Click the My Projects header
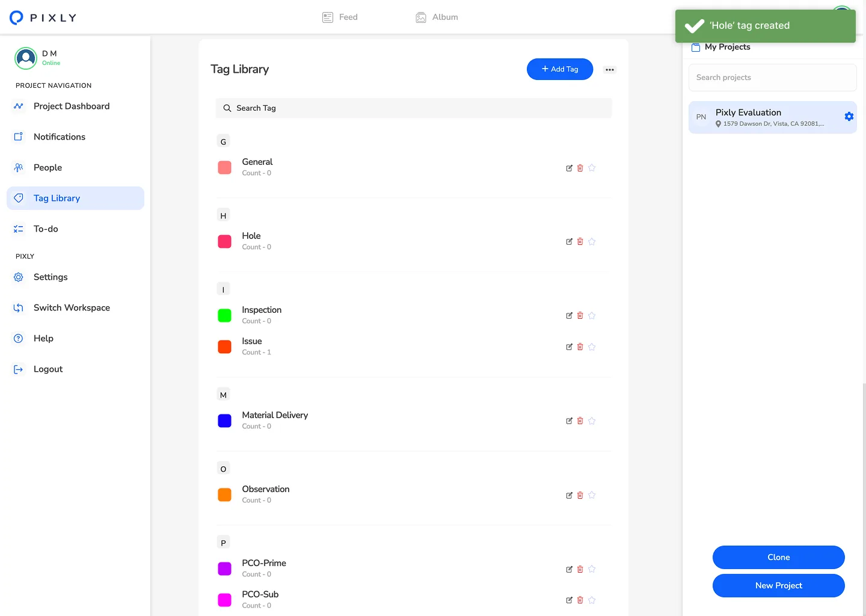 [x=721, y=47]
